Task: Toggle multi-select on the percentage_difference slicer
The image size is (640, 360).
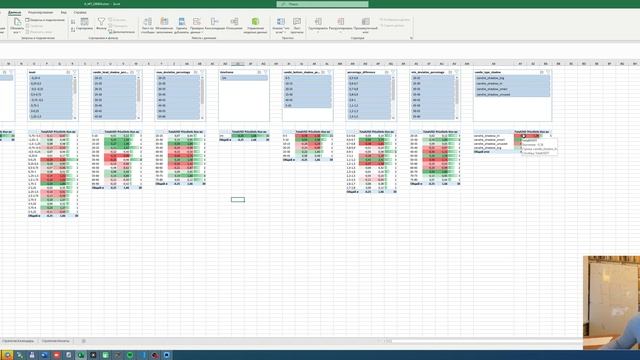Action: pos(387,72)
